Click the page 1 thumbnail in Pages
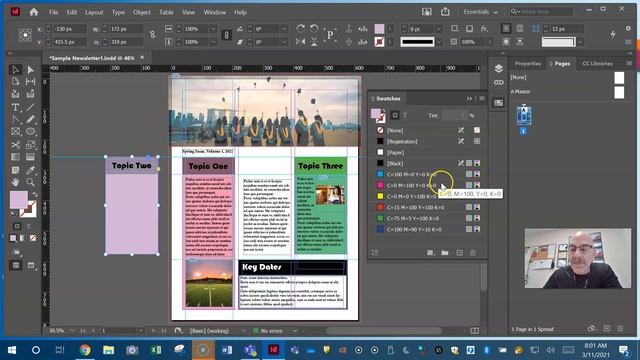The image size is (640, 360). [x=524, y=115]
